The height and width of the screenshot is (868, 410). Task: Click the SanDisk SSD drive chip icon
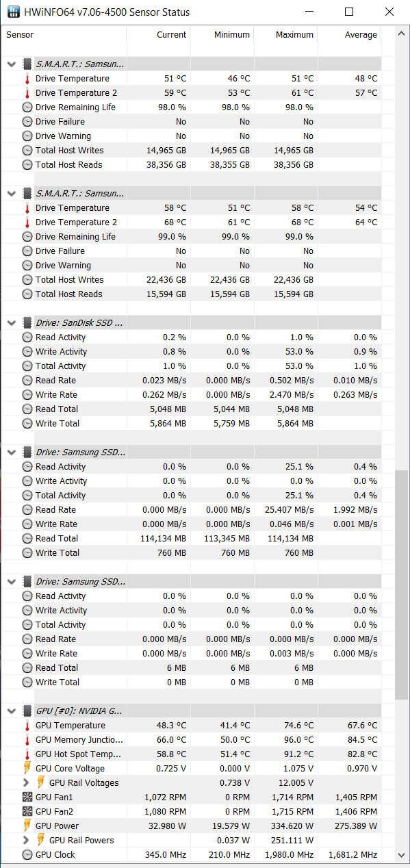27,322
